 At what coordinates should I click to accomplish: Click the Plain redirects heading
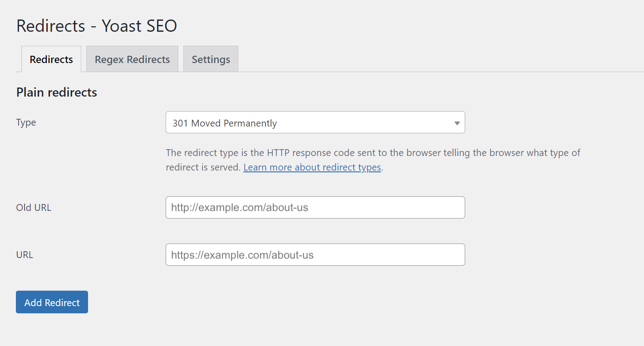point(56,92)
